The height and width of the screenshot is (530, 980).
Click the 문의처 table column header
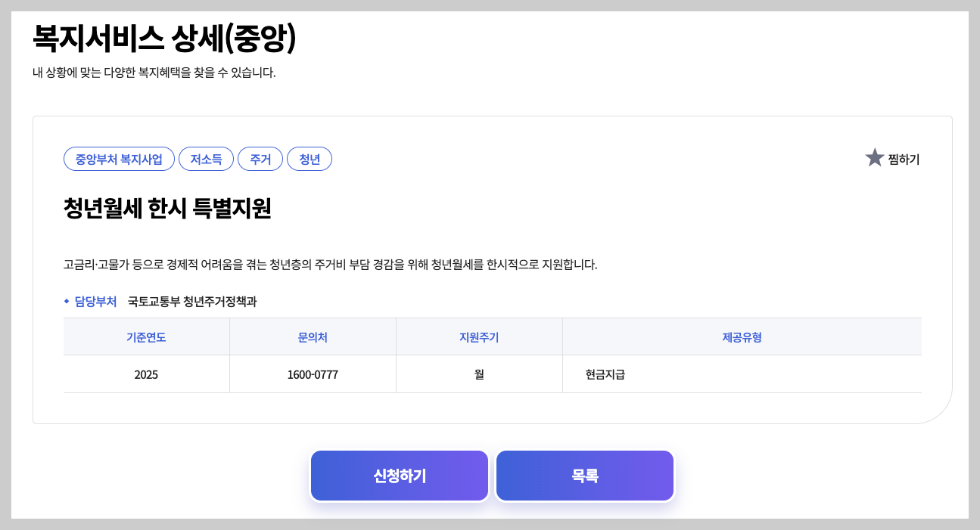(x=313, y=336)
